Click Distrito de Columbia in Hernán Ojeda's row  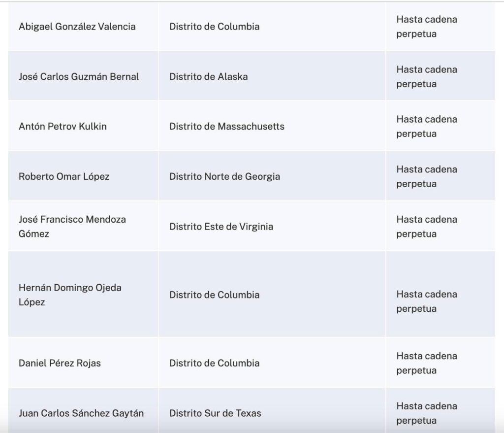(x=214, y=295)
